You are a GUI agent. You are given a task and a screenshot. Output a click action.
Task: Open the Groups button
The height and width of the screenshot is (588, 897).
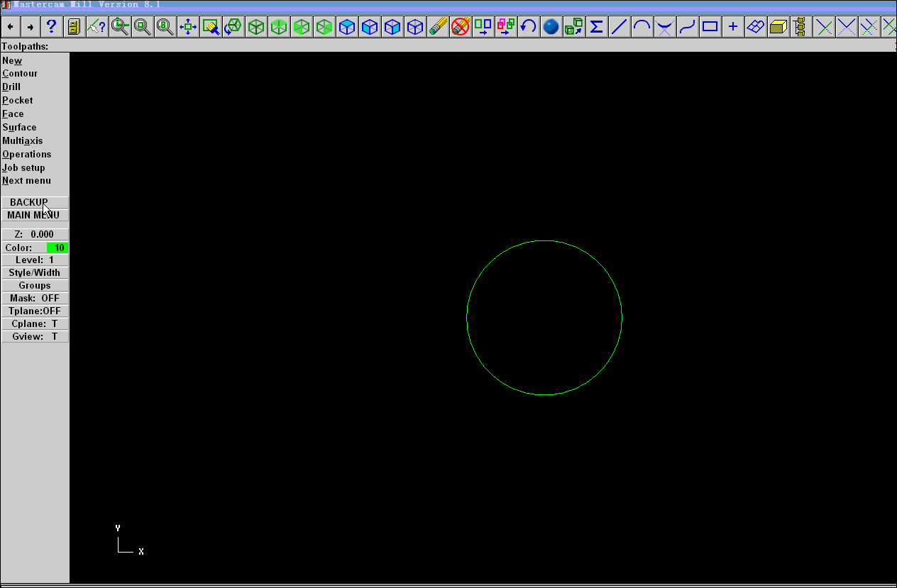(x=35, y=286)
